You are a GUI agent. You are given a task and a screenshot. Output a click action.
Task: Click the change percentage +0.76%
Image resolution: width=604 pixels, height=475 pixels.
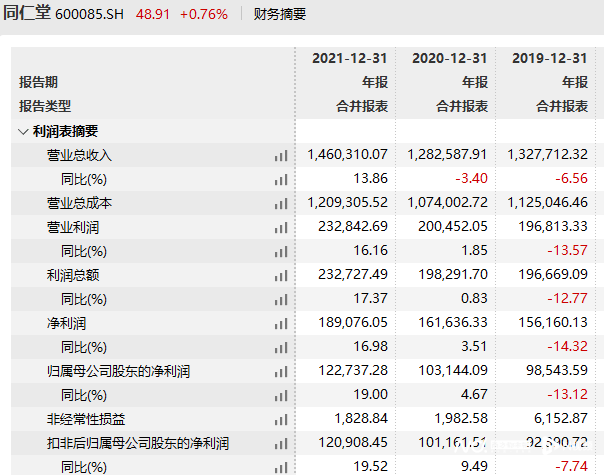(x=204, y=14)
